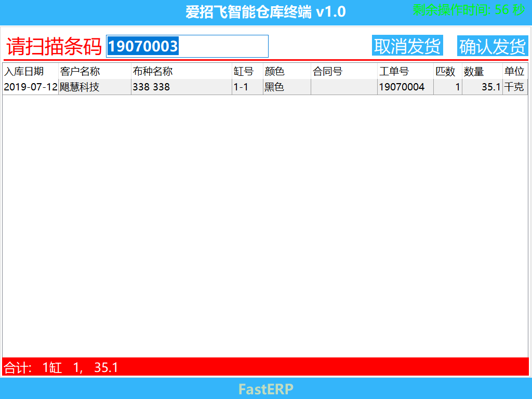The image size is (532, 399).
Task: Select the 黑色 color cell
Action: (287, 87)
